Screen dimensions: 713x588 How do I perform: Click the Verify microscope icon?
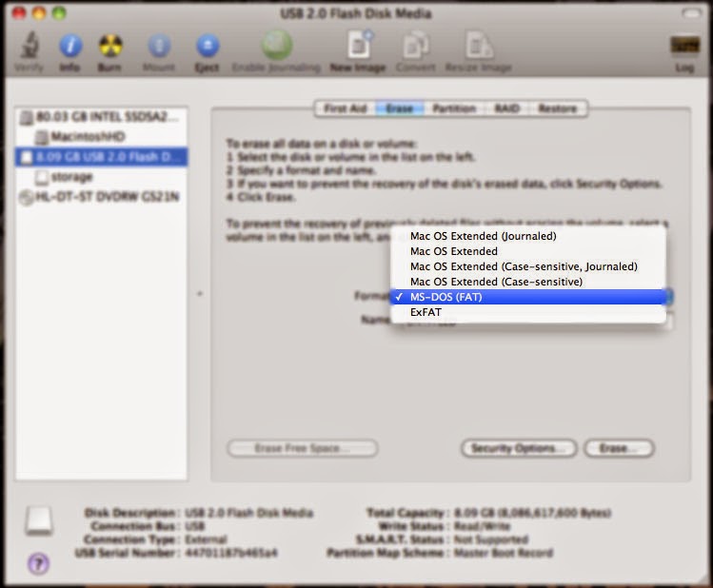[x=30, y=46]
